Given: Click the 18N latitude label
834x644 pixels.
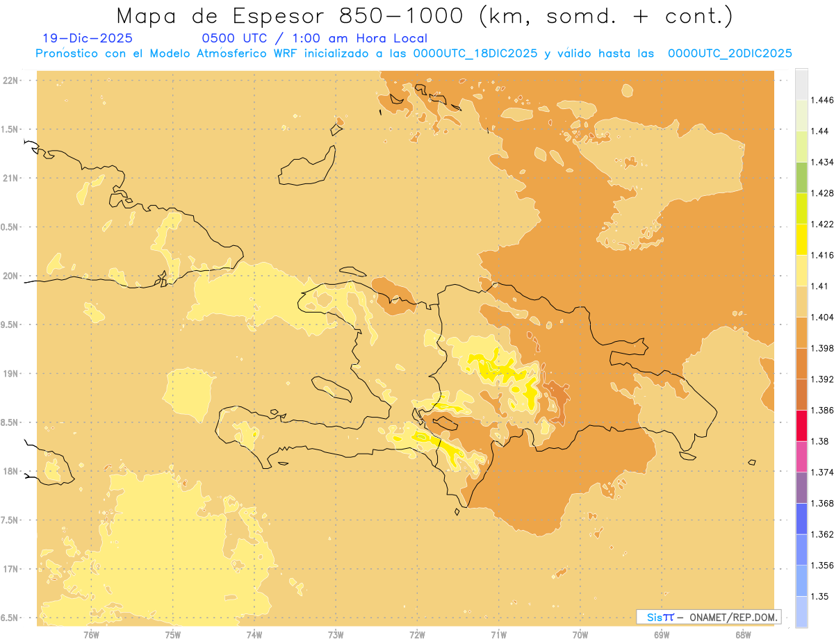Looking at the screenshot, I should (x=10, y=472).
